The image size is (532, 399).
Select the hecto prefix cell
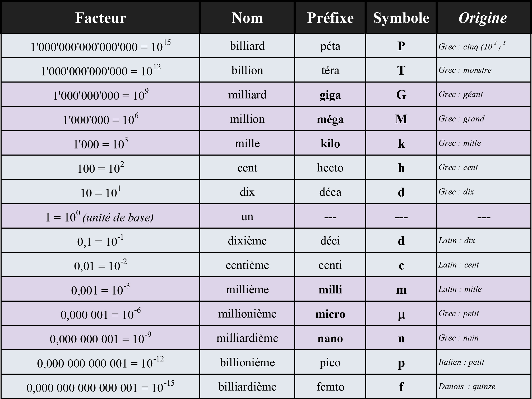point(330,168)
